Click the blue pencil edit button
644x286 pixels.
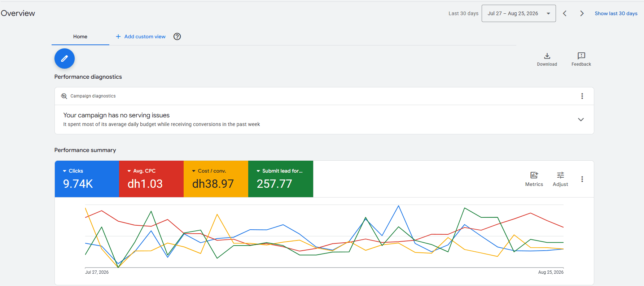point(65,58)
